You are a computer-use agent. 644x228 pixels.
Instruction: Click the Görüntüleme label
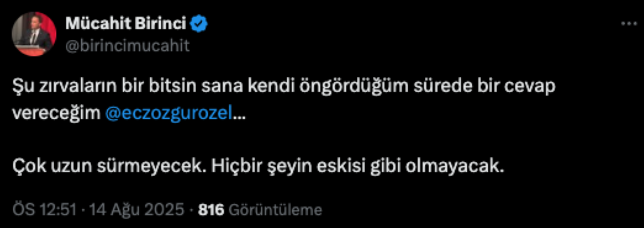coord(275,210)
